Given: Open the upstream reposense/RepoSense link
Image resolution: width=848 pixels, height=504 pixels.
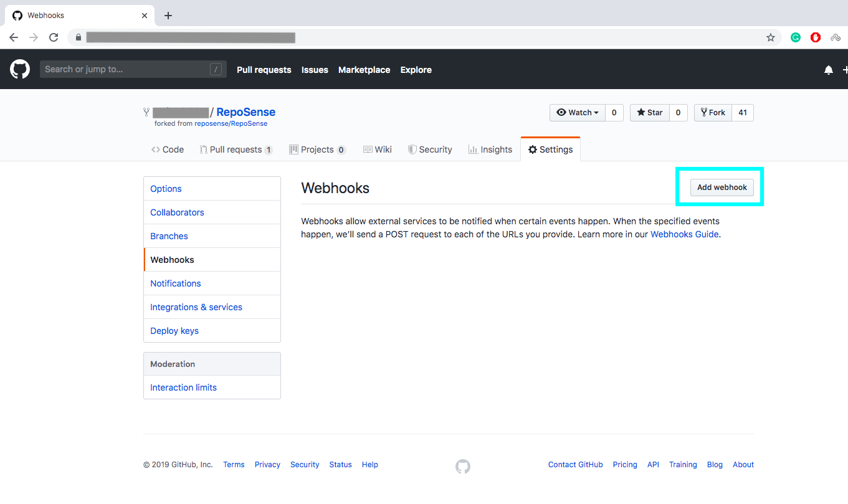Looking at the screenshot, I should pos(231,123).
